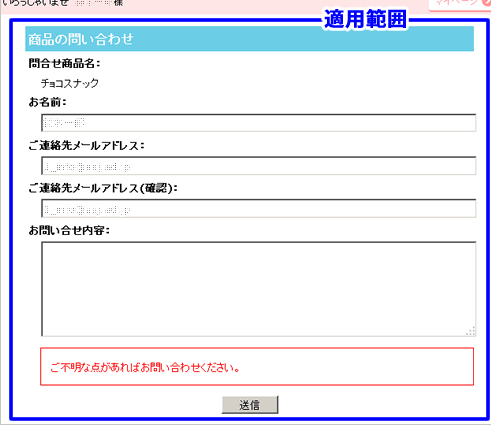Click the resize grip of the inquiry textarea

coord(470,331)
